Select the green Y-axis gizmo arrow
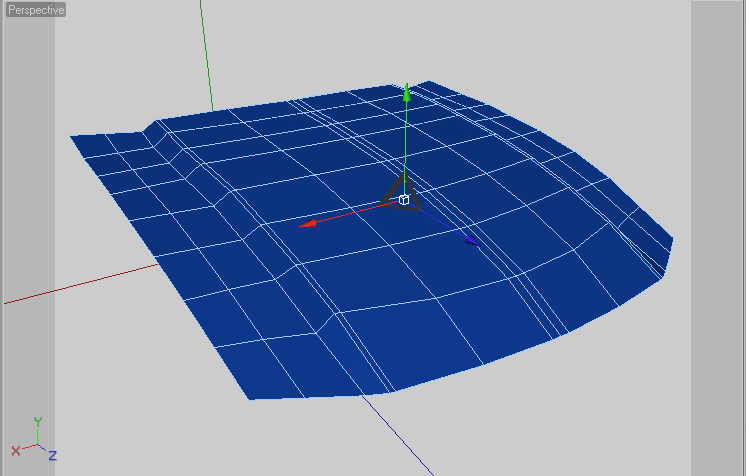Screen dimensions: 746x476 [406, 92]
